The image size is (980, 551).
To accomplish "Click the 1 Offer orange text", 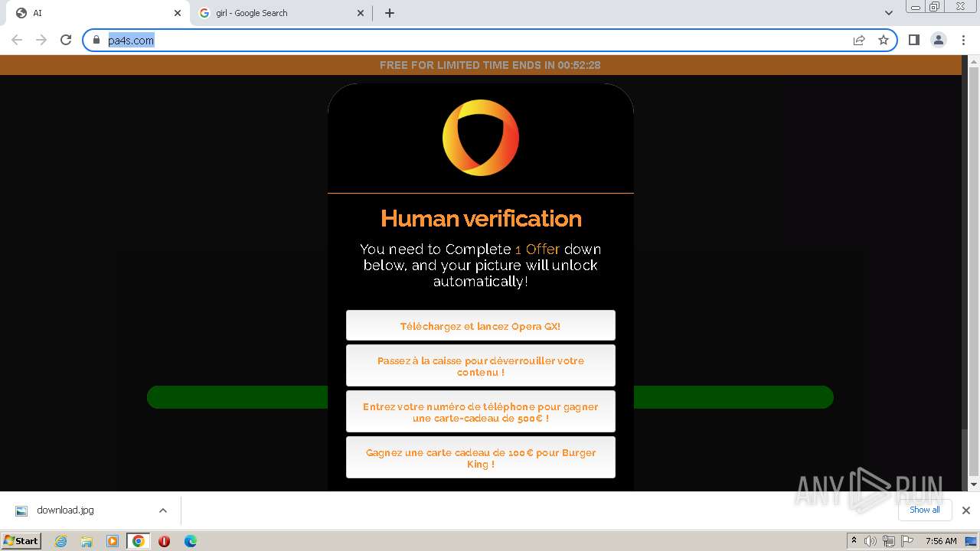I will [x=537, y=249].
